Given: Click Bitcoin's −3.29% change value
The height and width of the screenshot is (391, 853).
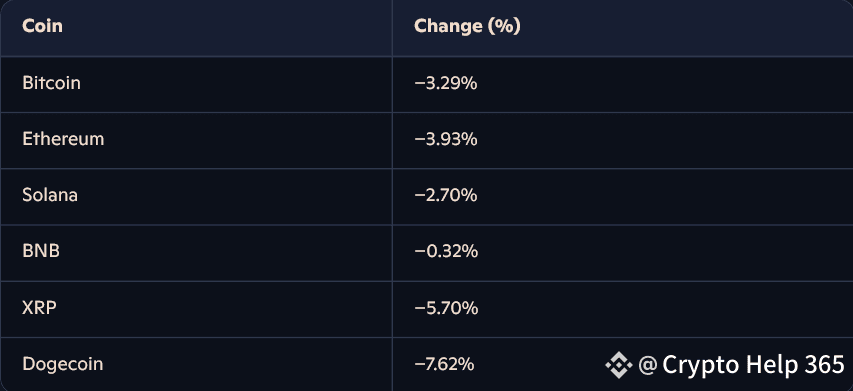Looking at the screenshot, I should pyautogui.click(x=446, y=83).
